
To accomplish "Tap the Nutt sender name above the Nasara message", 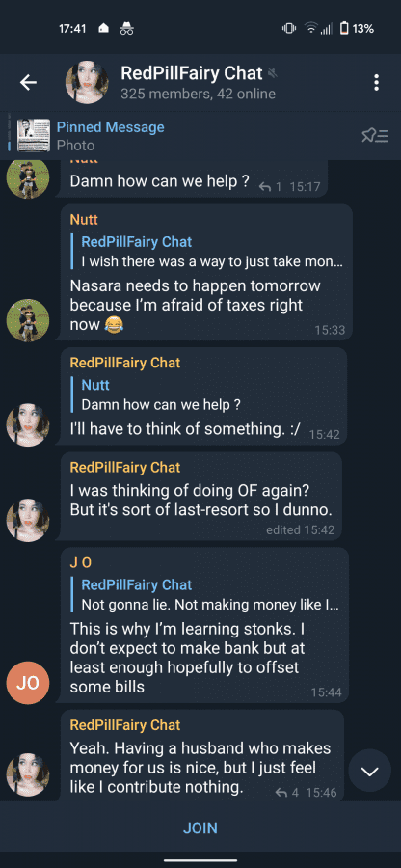I will tap(84, 219).
